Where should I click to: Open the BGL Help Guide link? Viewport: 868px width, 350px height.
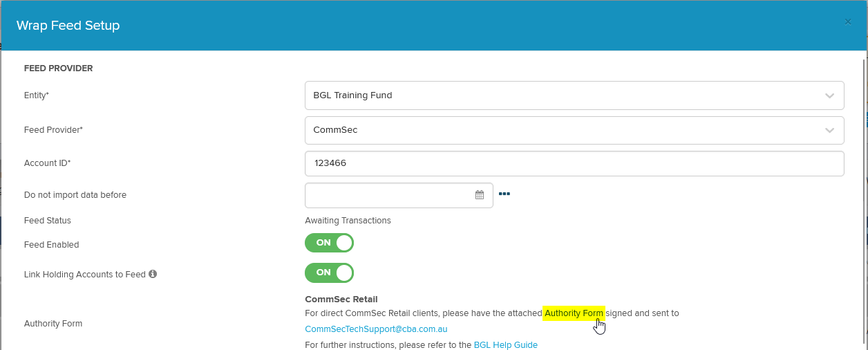click(x=505, y=344)
